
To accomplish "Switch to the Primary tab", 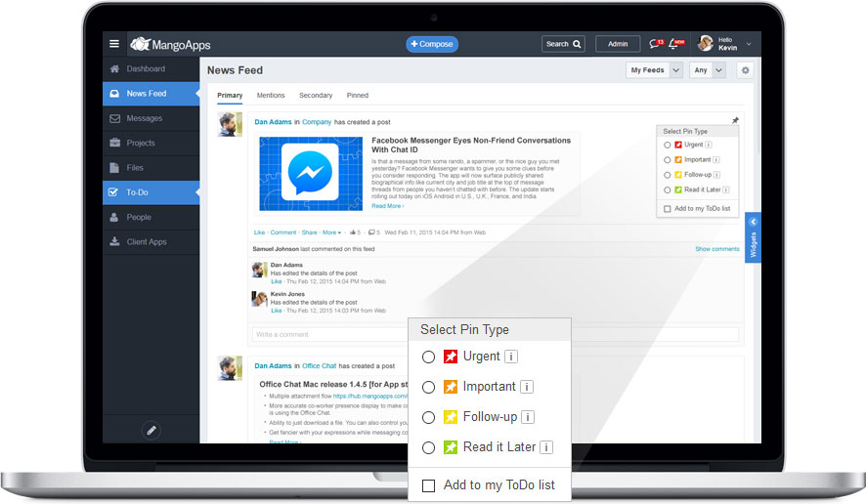I will (x=230, y=96).
